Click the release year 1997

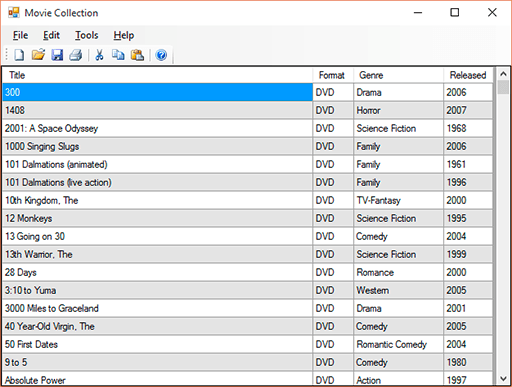[468, 379]
